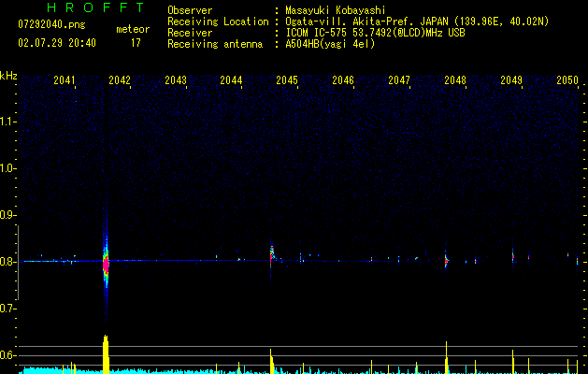Click the Receiving Location label

(218, 22)
